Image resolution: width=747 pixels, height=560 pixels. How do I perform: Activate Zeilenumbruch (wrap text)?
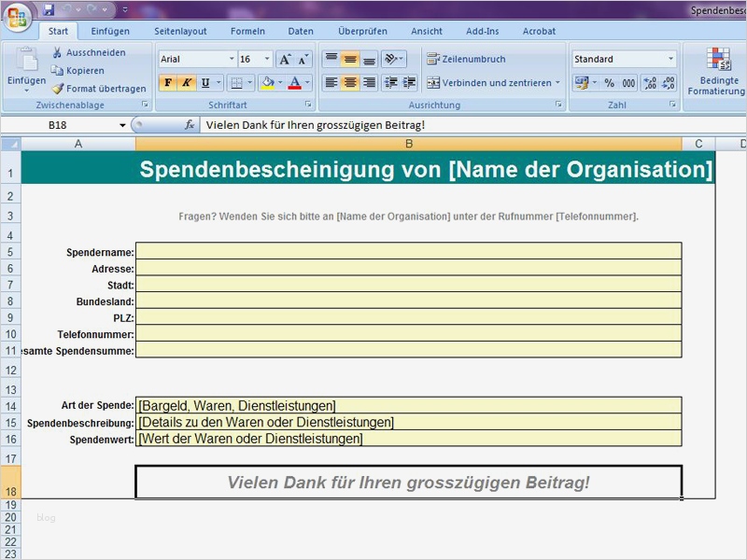(x=467, y=58)
